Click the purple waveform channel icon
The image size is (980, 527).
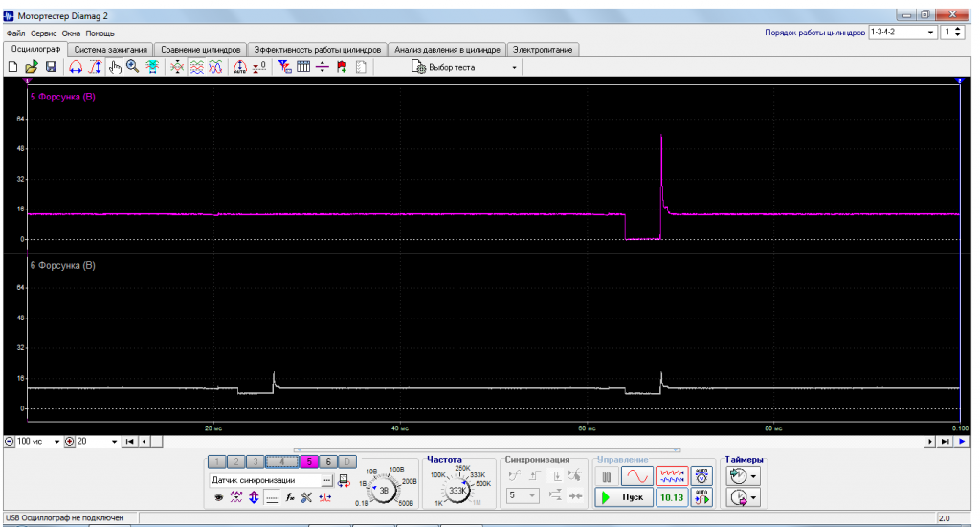coord(235,497)
